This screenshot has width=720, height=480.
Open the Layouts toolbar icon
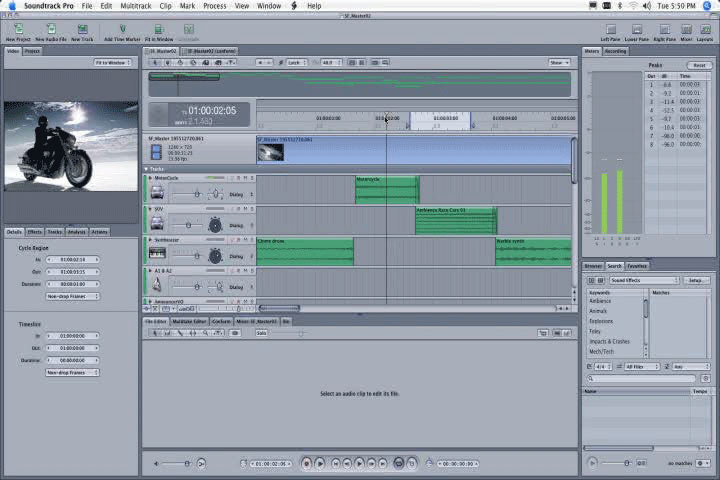705,30
